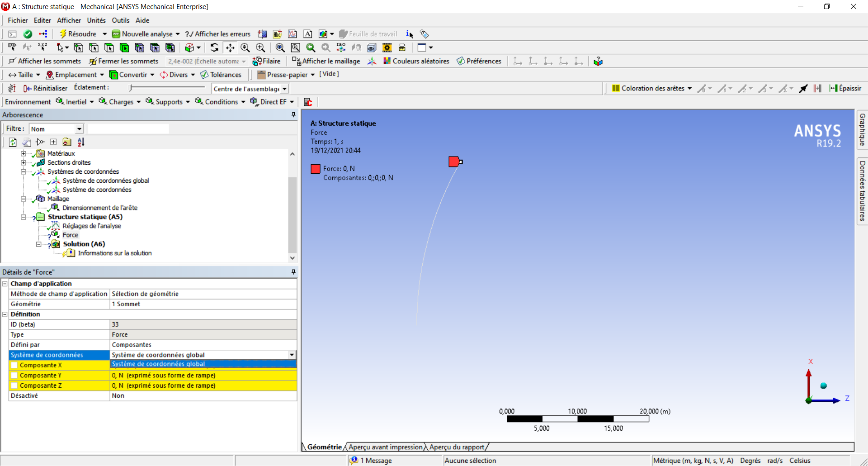Image resolution: width=868 pixels, height=466 pixels.
Task: Collapse the Structure statique (A5) tree node
Action: [23, 217]
